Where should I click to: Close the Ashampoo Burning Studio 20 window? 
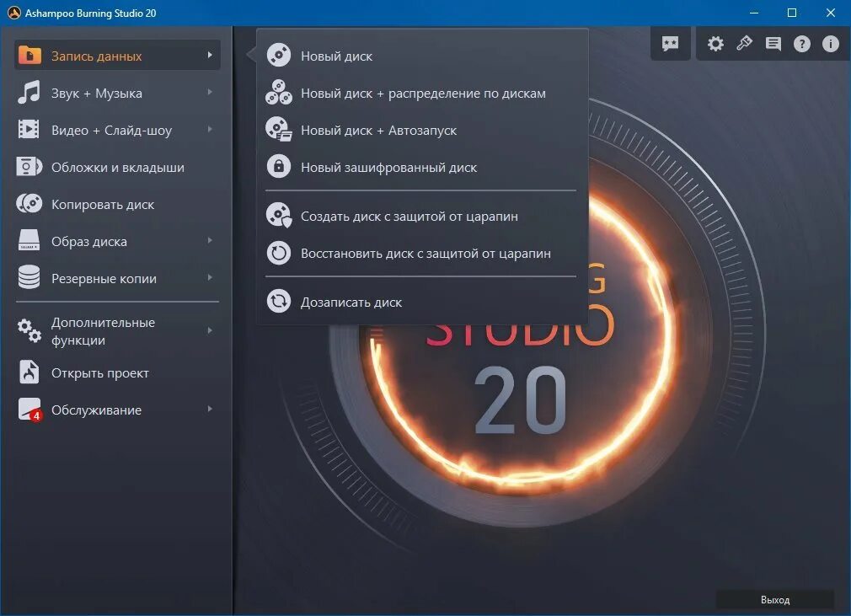pyautogui.click(x=831, y=13)
